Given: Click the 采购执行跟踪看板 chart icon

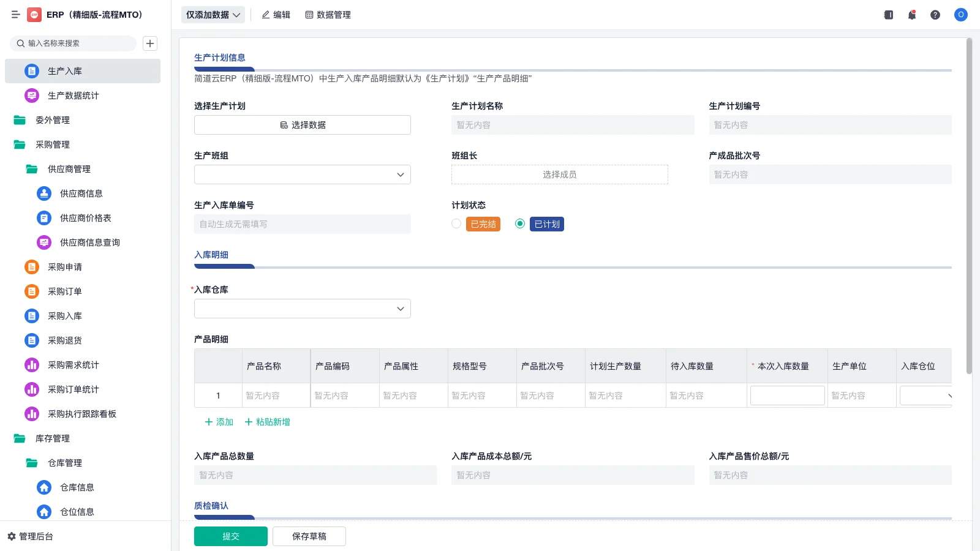Looking at the screenshot, I should tap(31, 414).
